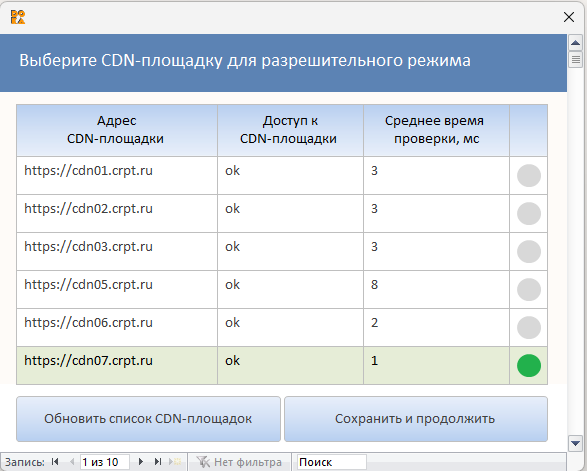Click https://cdn05.crpt.ru address cell
The image size is (587, 471).
[117, 289]
